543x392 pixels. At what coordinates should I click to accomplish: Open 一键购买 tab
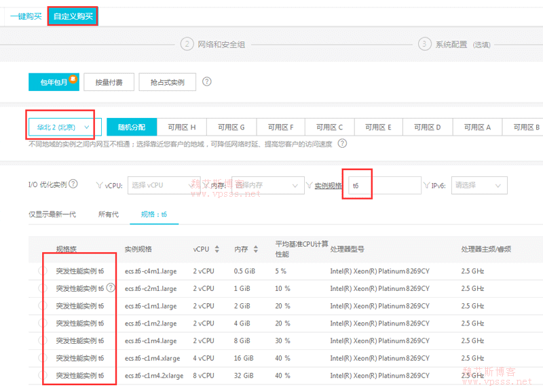point(26,16)
